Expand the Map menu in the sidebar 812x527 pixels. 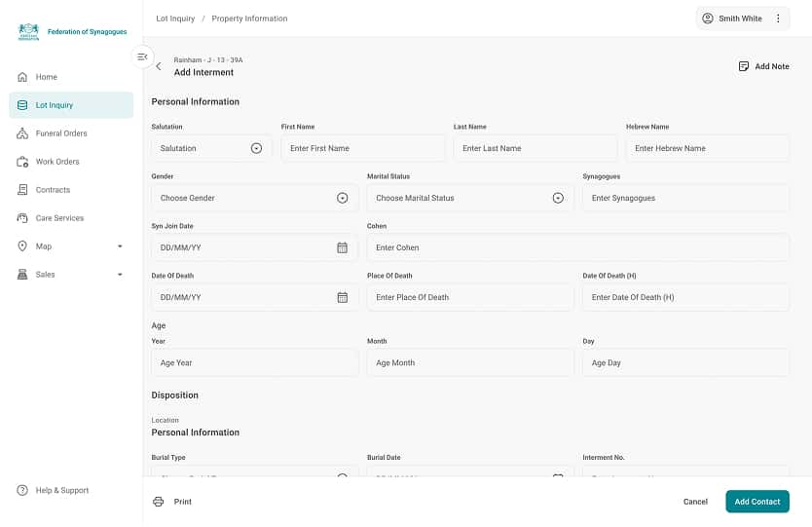pos(120,246)
